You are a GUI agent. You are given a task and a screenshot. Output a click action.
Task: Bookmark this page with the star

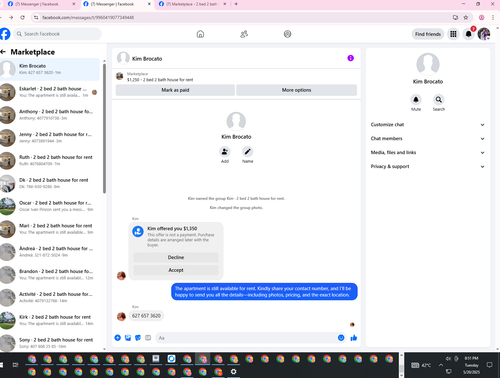(x=466, y=17)
